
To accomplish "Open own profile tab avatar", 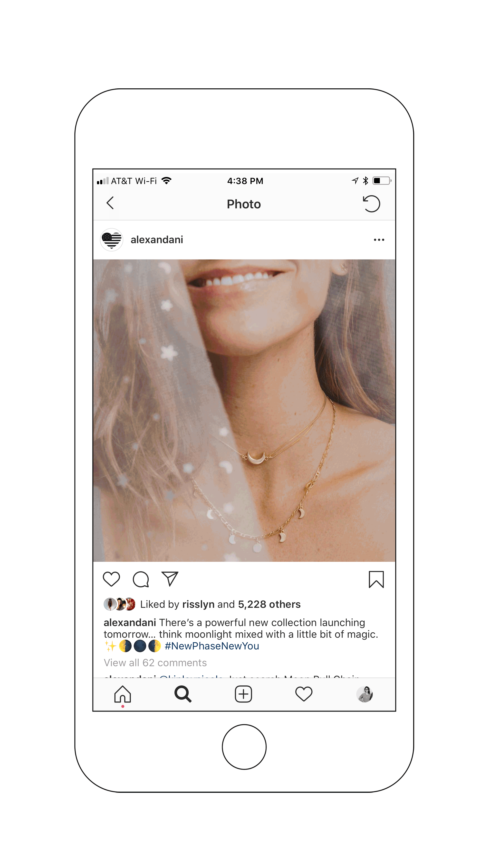I will [364, 694].
